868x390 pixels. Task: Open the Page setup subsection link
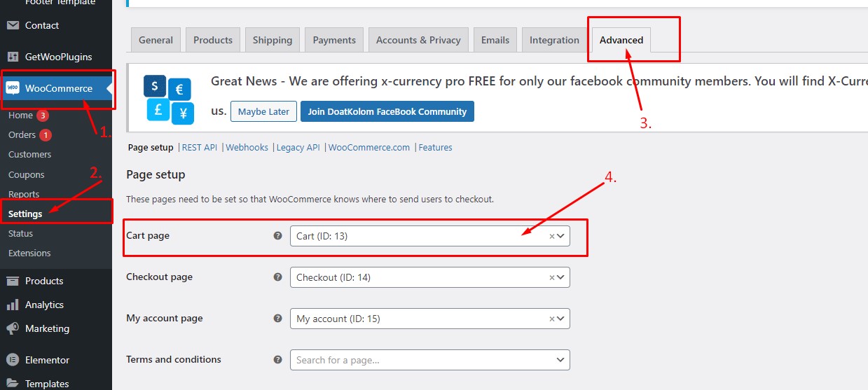tap(151, 148)
